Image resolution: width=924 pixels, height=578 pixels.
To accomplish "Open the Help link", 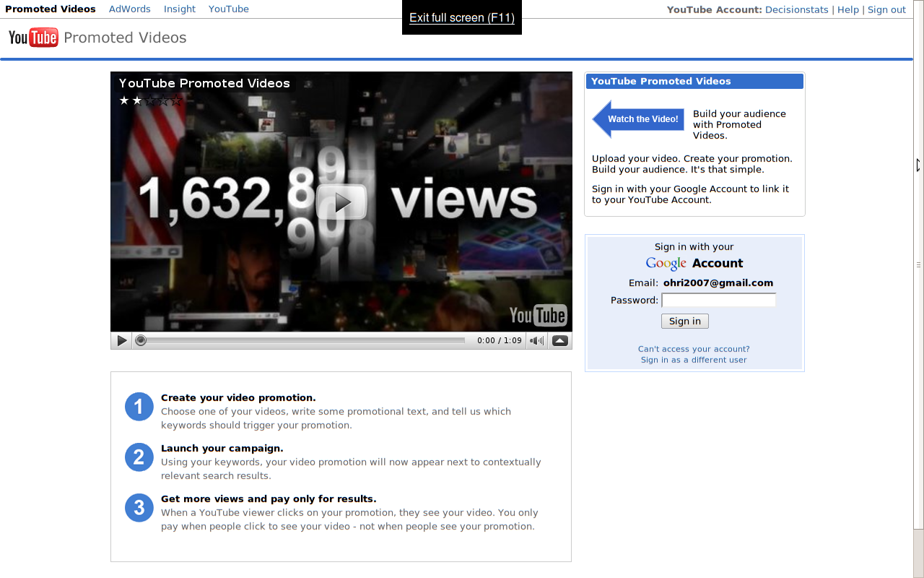I will point(848,10).
